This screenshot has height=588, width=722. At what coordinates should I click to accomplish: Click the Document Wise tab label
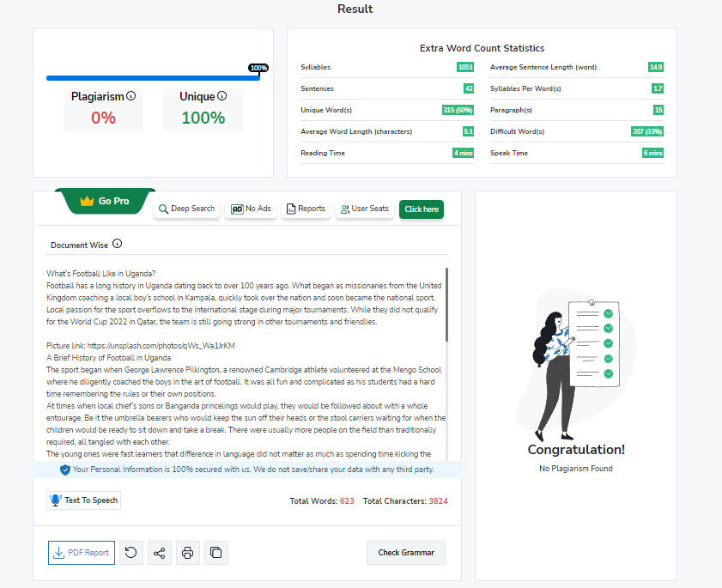point(79,245)
